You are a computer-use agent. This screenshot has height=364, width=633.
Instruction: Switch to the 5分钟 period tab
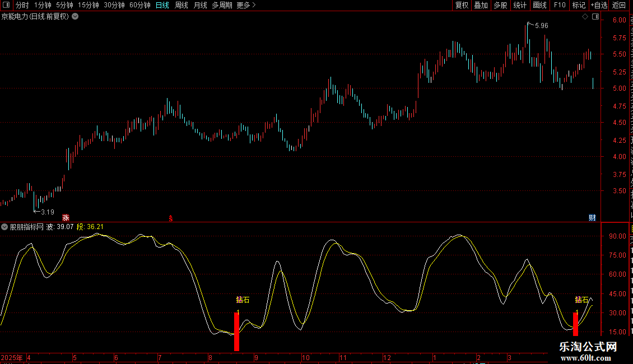(x=64, y=5)
